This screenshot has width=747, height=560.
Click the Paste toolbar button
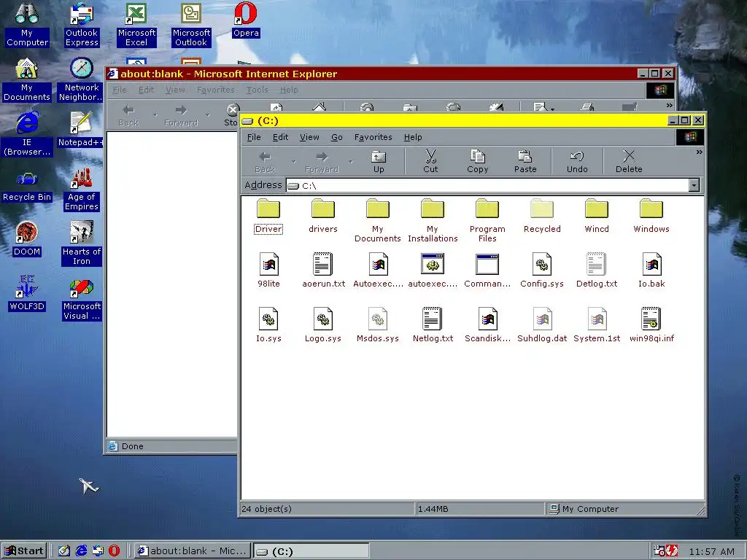point(525,161)
